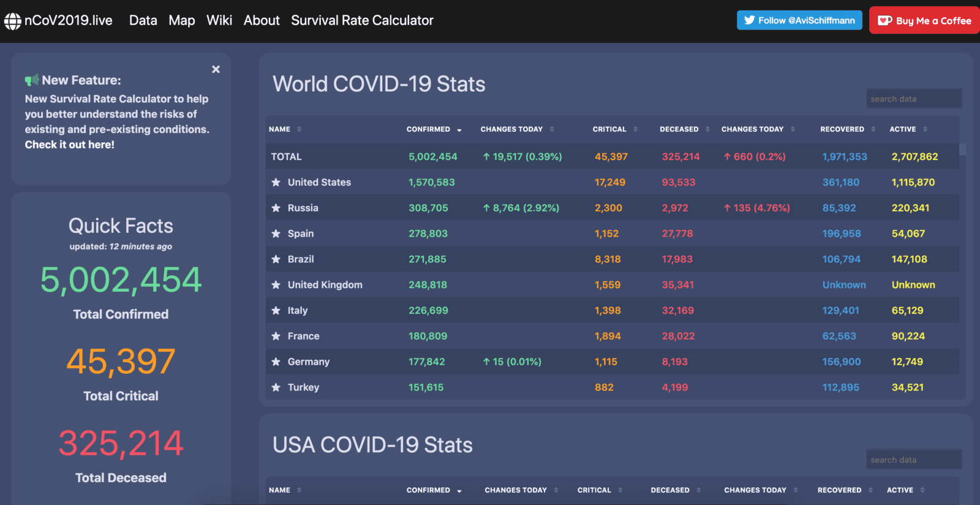Sort World table by Name arrows
The image size is (980, 505).
pyautogui.click(x=300, y=129)
